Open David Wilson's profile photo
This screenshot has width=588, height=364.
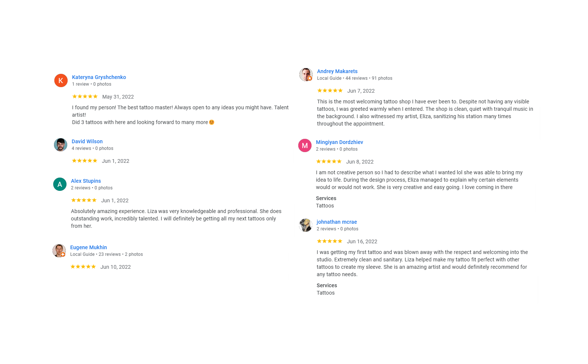coord(61,145)
